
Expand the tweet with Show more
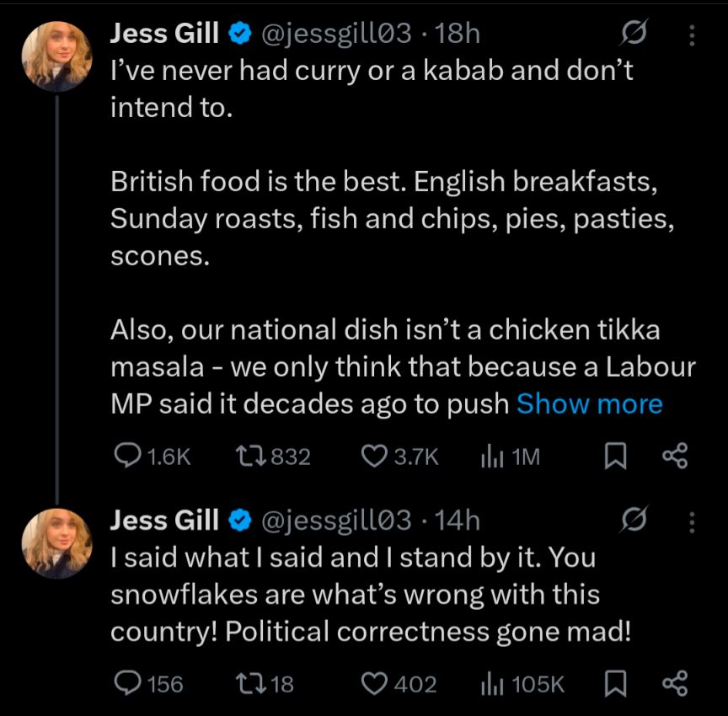pos(589,403)
